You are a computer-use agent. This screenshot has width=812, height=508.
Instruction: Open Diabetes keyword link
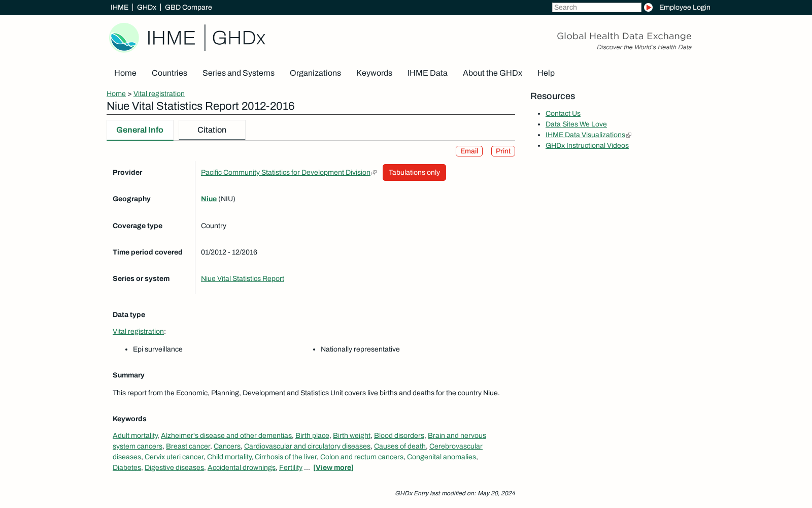127,467
